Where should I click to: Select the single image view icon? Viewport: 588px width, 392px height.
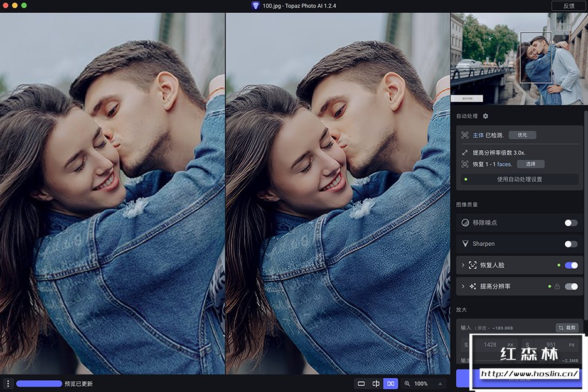(x=361, y=383)
